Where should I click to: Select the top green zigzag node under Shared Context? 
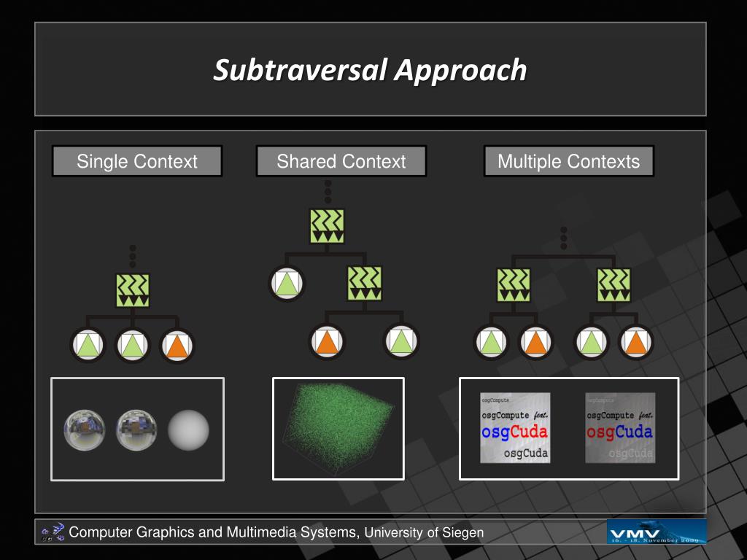pos(328,226)
